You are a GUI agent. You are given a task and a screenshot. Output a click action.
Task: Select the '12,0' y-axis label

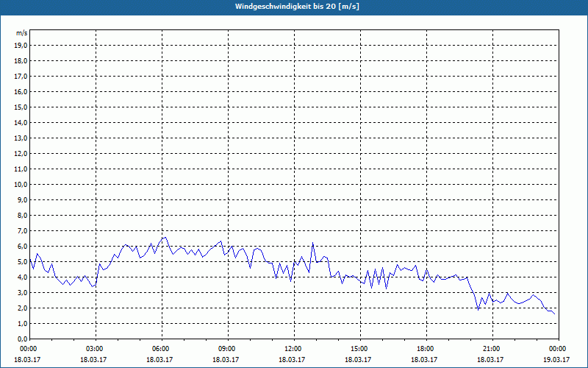pos(21,154)
